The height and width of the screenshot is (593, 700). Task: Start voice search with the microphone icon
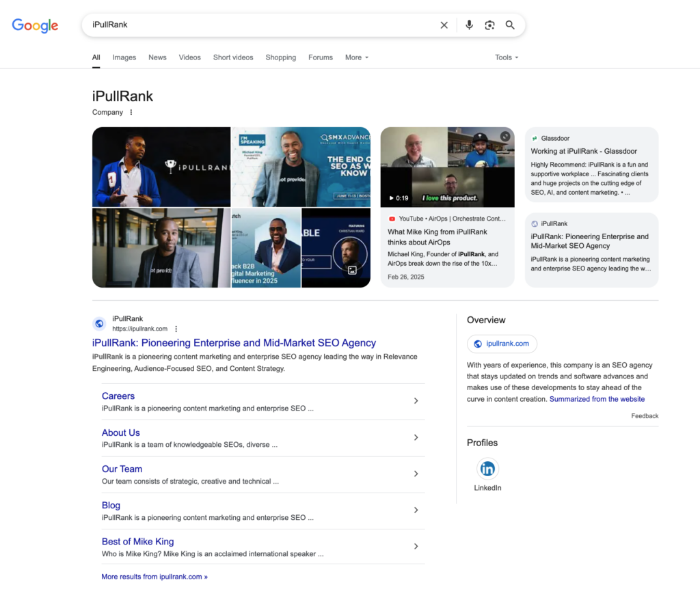pos(469,25)
